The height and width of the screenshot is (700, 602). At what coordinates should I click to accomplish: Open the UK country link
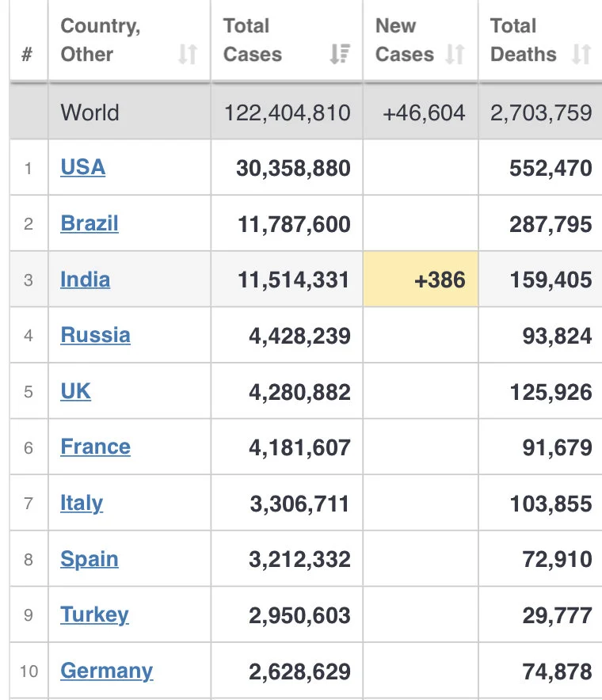(75, 391)
